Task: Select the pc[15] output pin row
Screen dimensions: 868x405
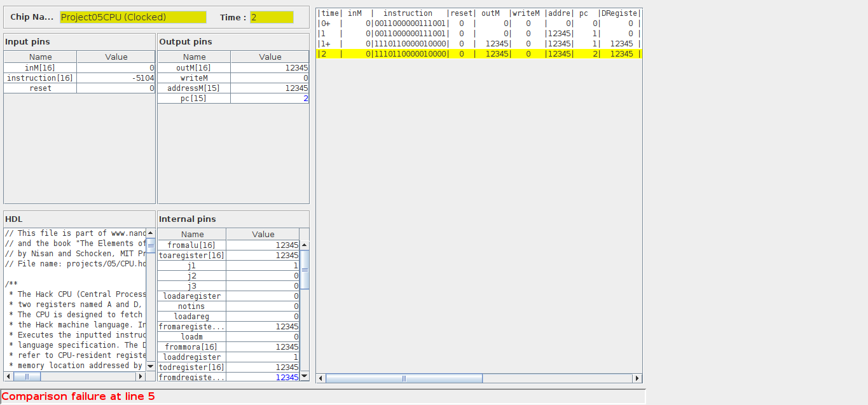Action: (x=233, y=99)
